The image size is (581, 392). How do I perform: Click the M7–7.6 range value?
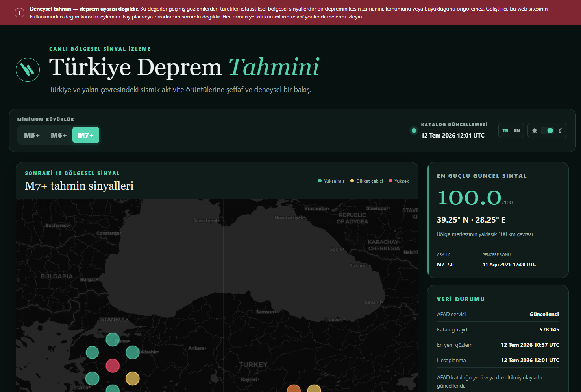(445, 265)
